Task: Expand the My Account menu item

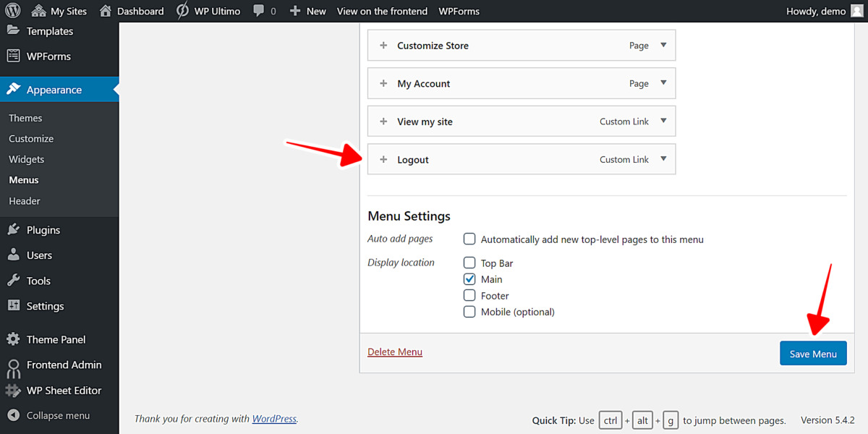Action: 663,83
